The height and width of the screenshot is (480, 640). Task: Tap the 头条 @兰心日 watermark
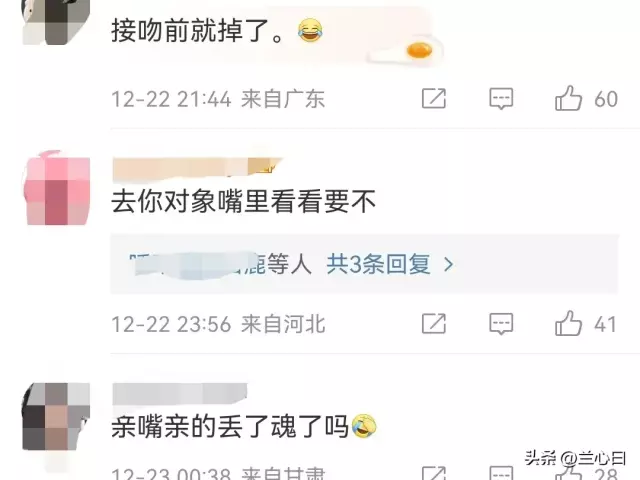pyautogui.click(x=576, y=458)
